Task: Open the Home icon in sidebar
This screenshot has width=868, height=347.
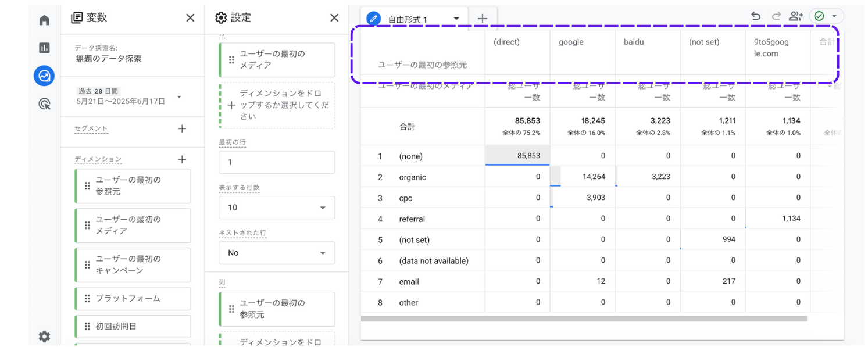Action: [x=44, y=20]
